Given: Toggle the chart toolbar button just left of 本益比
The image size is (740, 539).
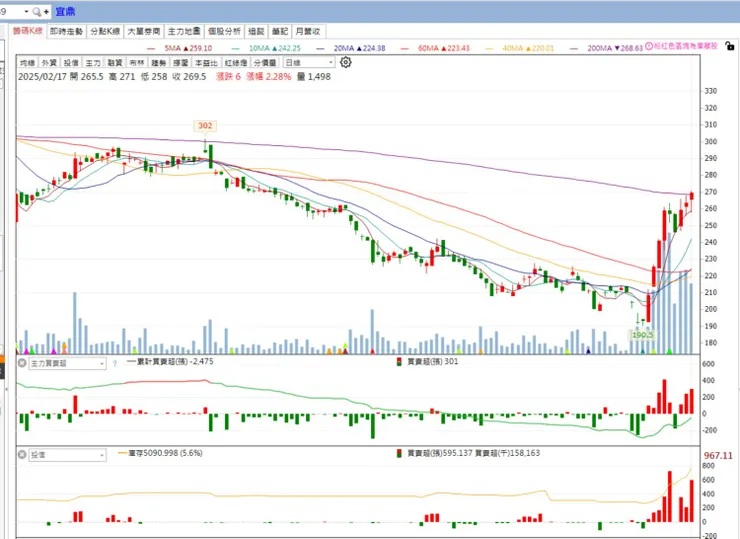Looking at the screenshot, I should click(180, 63).
